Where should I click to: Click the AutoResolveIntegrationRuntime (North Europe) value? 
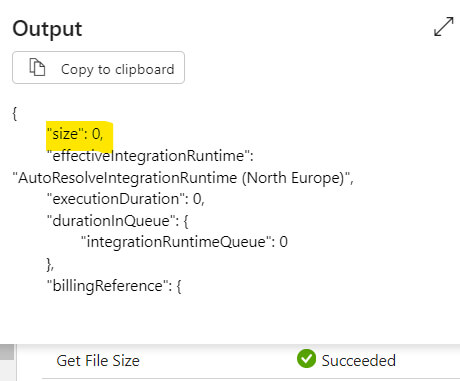(x=183, y=178)
